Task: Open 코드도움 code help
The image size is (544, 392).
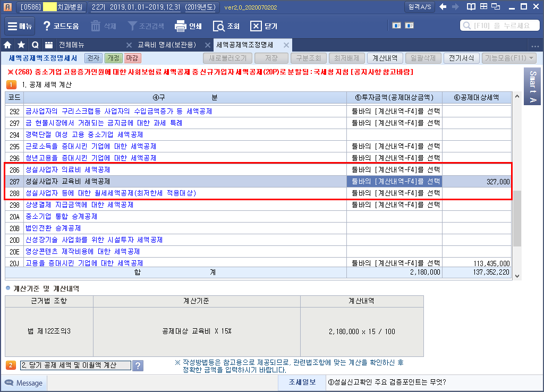Action: click(61, 26)
